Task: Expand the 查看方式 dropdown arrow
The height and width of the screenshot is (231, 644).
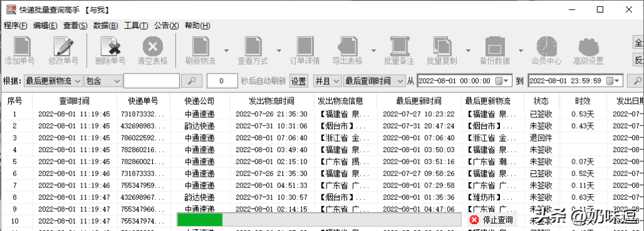Action: (279, 50)
